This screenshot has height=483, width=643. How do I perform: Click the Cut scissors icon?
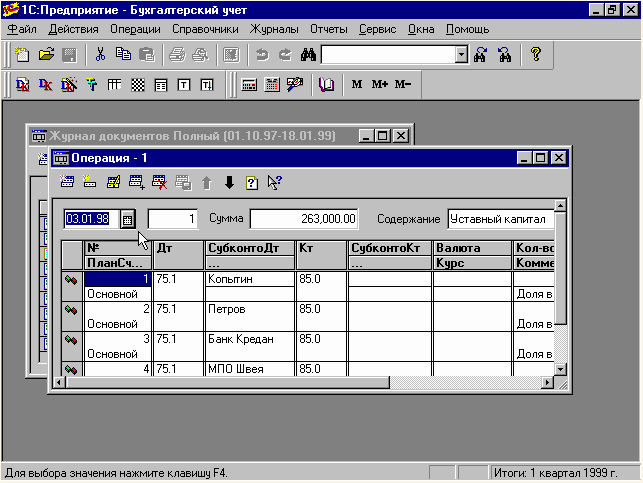coord(100,55)
